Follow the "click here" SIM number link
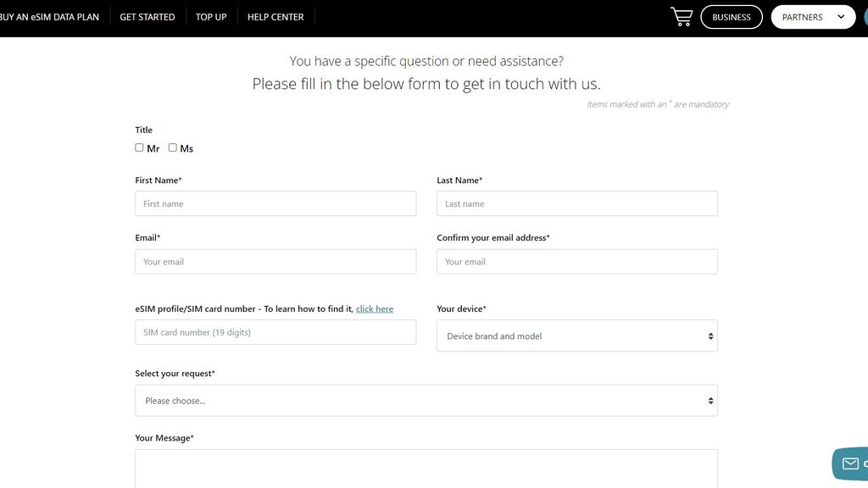Screen dimensions: 868x488 (x=375, y=309)
